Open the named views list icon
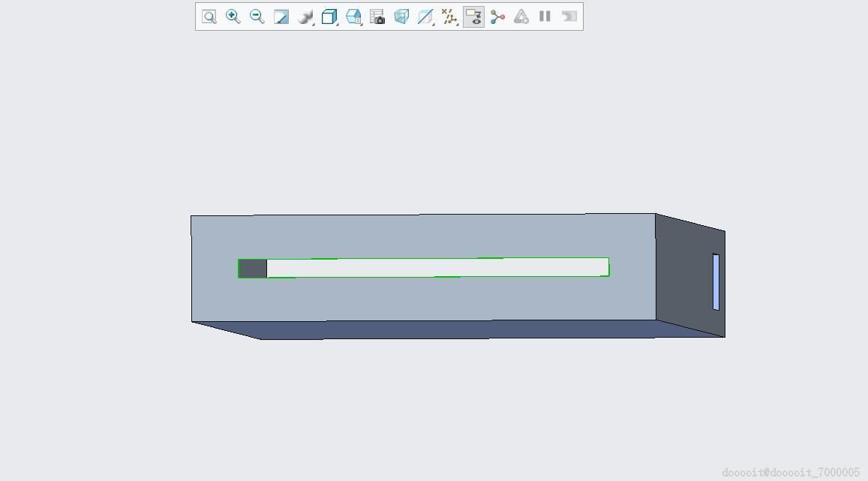 (x=354, y=17)
